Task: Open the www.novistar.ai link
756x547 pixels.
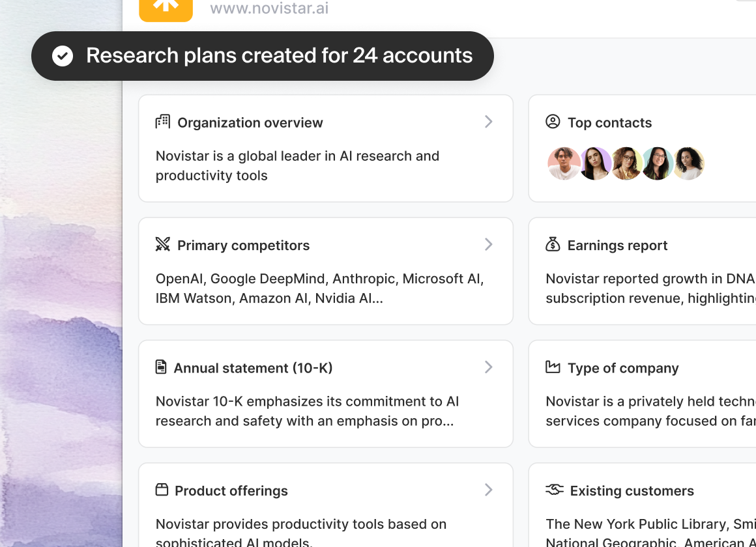Action: 269,8
